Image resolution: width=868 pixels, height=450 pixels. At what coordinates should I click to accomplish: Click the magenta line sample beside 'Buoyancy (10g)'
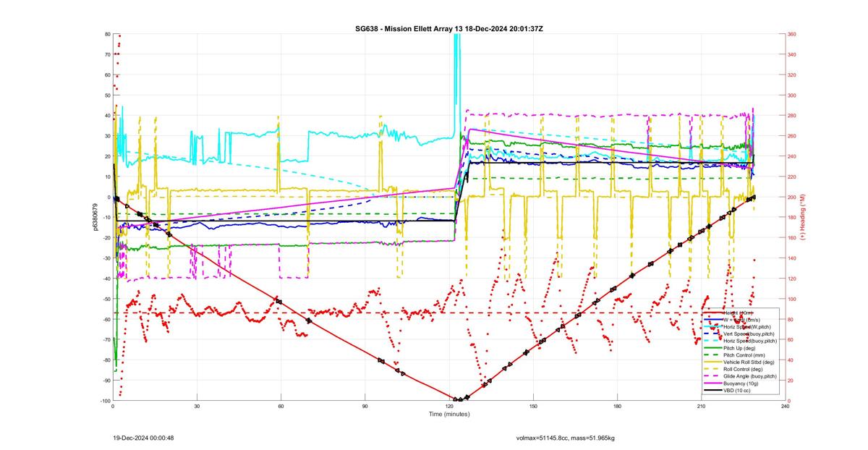[713, 383]
